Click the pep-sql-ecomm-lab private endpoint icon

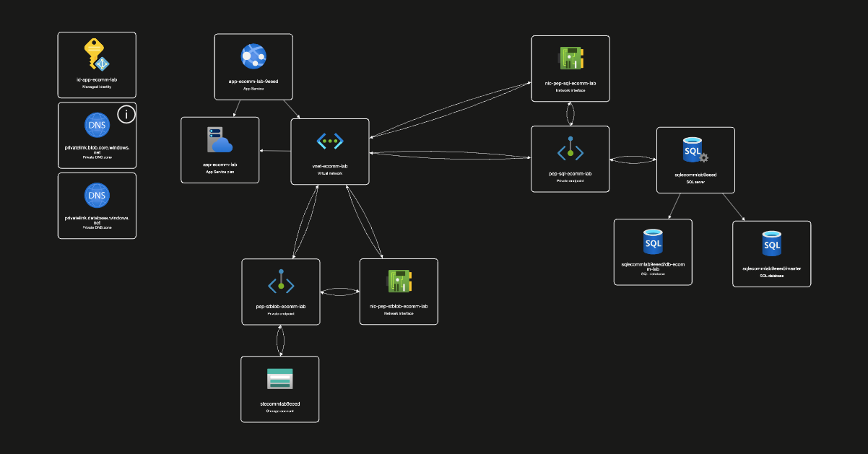pyautogui.click(x=570, y=150)
